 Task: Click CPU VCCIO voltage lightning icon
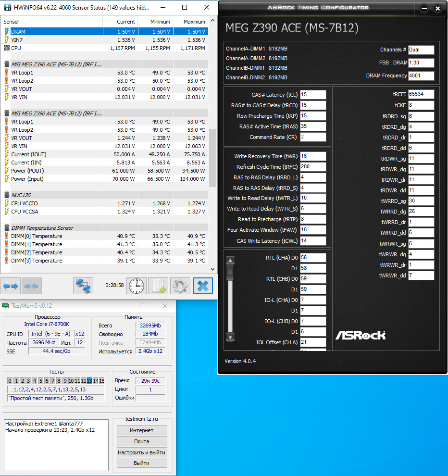6,203
